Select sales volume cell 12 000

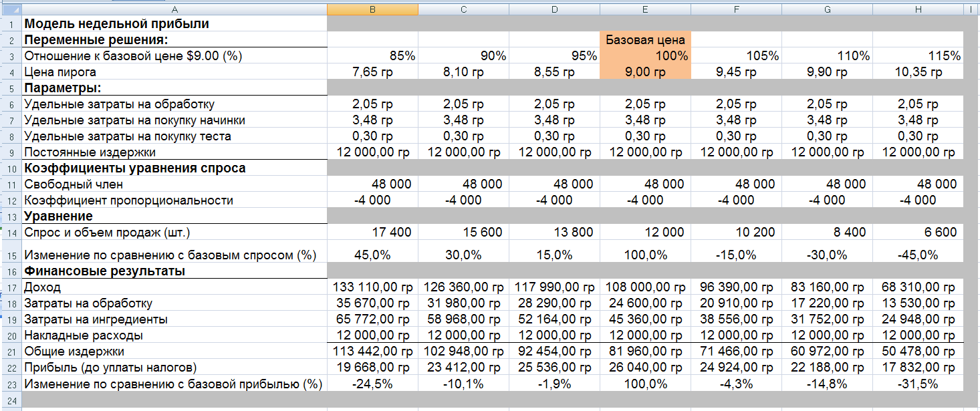[x=645, y=232]
